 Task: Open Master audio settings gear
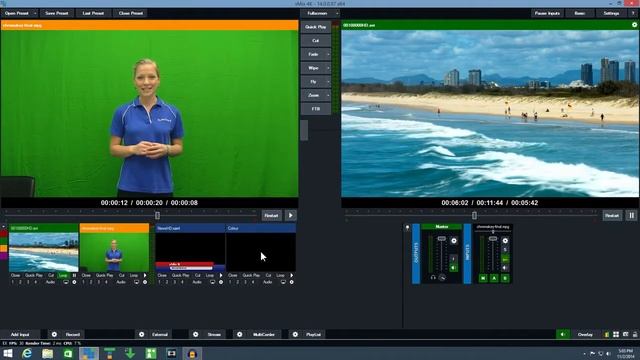point(454,241)
